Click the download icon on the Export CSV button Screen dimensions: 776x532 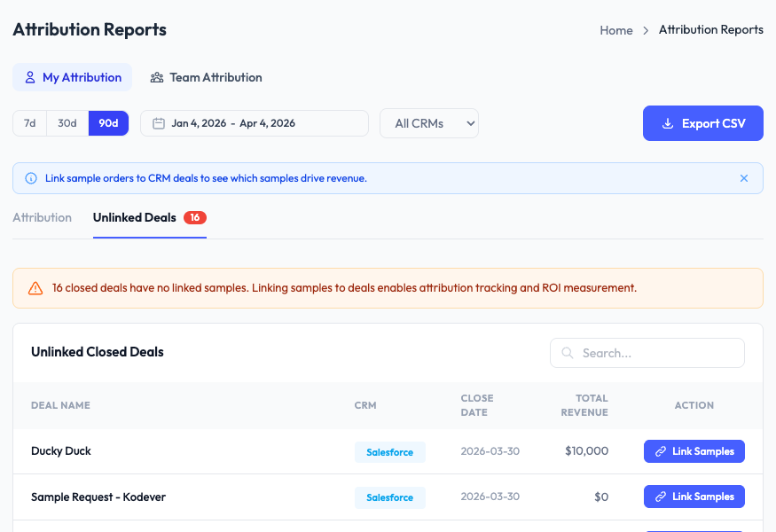[x=667, y=123]
